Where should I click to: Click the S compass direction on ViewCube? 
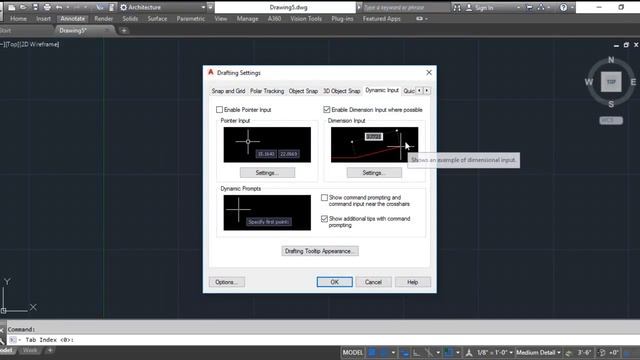pyautogui.click(x=611, y=104)
